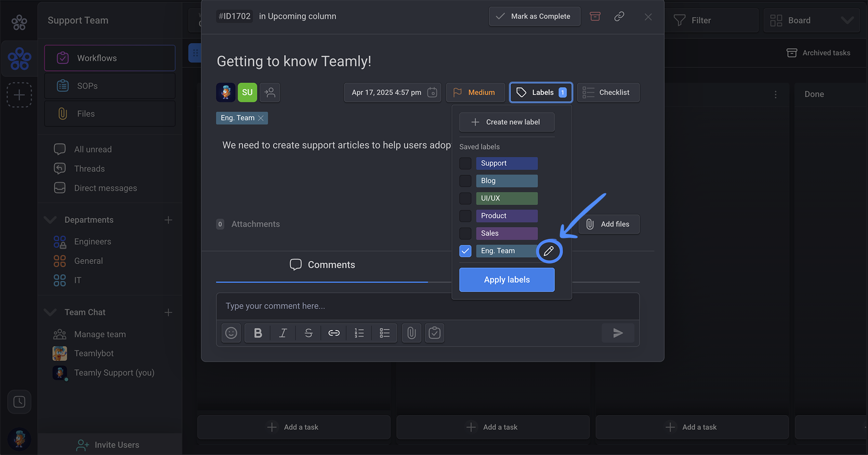Open the user profile avatar at the bottom left
Viewport: 868px width, 455px height.
point(19,439)
